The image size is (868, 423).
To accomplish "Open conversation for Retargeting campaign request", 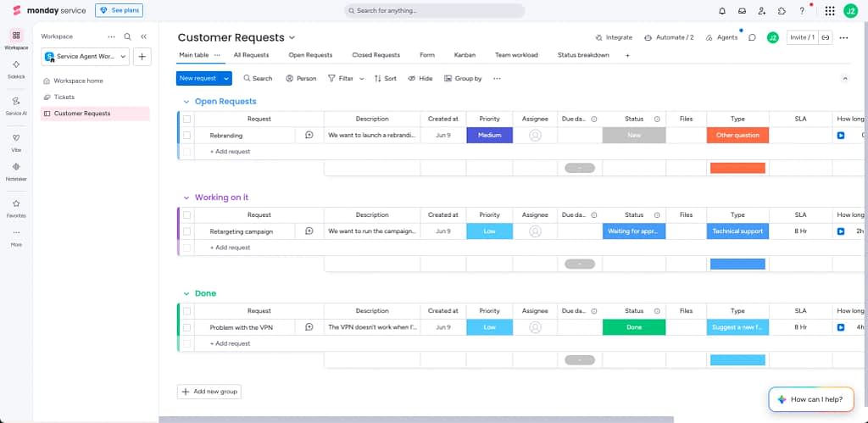I will [x=309, y=231].
